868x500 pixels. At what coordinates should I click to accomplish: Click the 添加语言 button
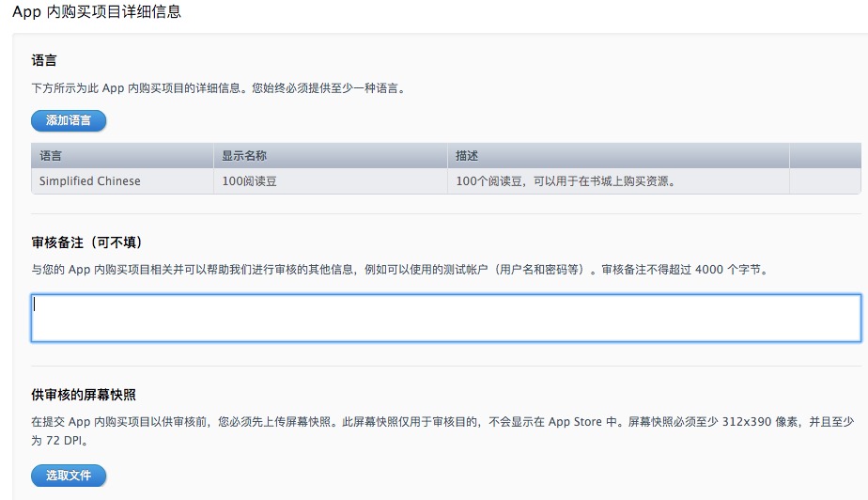click(69, 120)
